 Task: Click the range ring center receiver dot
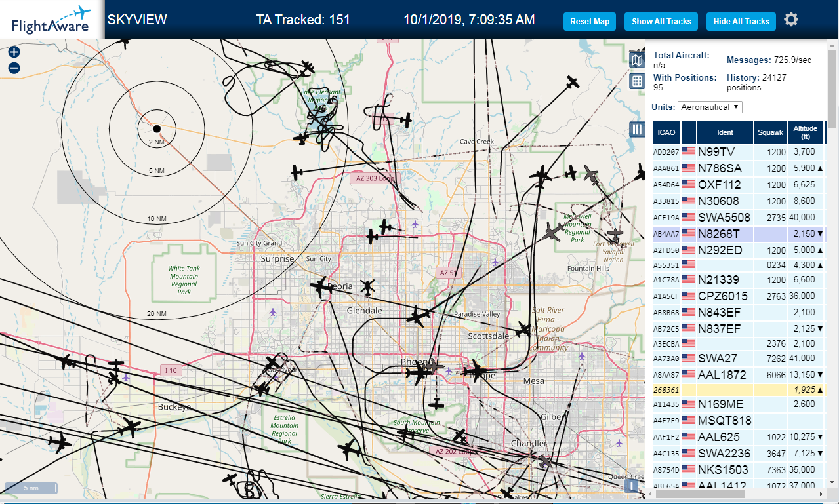[157, 128]
